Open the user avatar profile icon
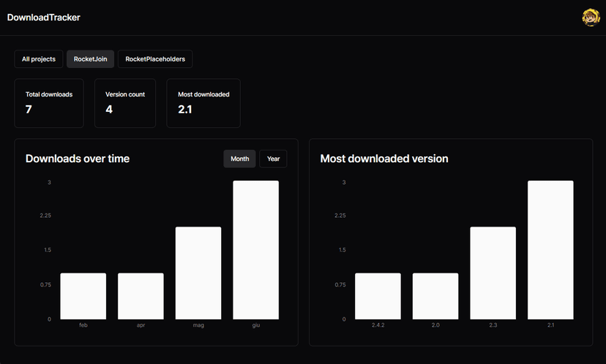This screenshot has width=606, height=364. (591, 18)
